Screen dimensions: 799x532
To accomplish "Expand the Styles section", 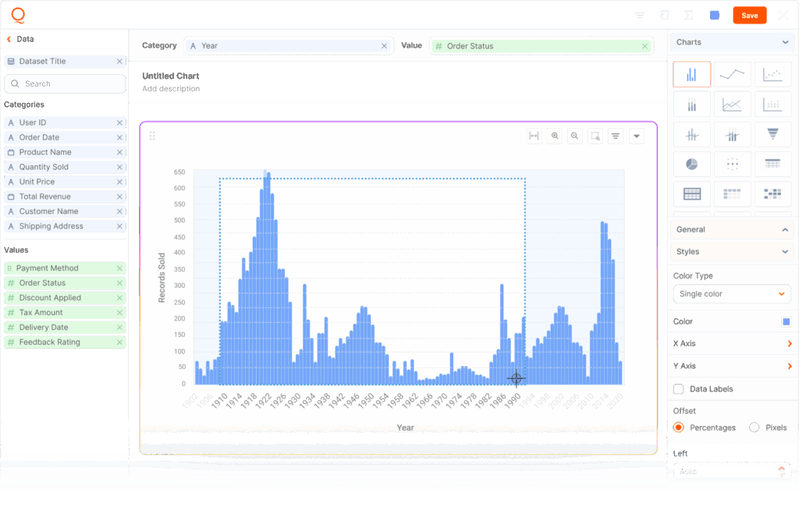I will [x=732, y=251].
